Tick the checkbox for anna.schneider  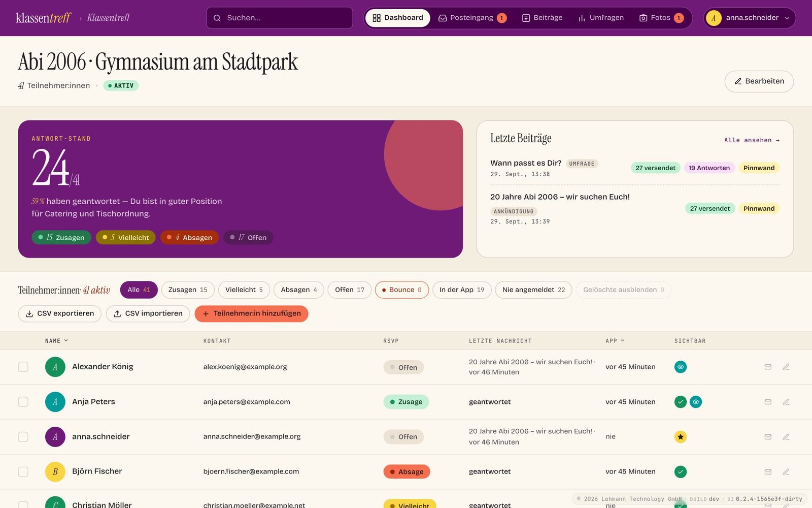coord(23,437)
